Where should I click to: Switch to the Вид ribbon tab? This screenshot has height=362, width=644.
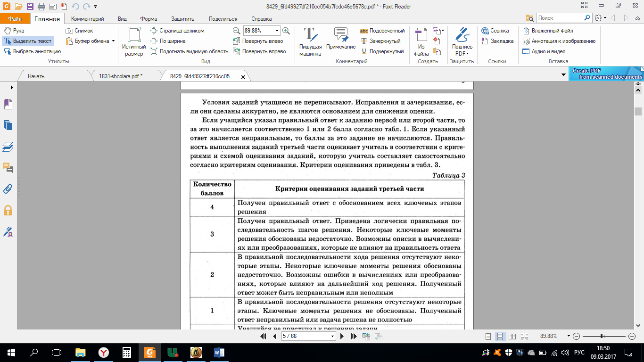(123, 19)
